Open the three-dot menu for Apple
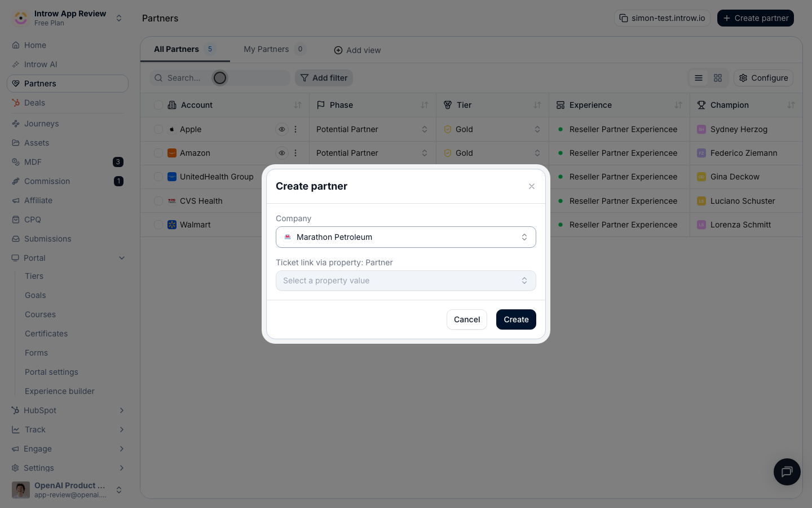This screenshot has height=508, width=812. point(295,129)
